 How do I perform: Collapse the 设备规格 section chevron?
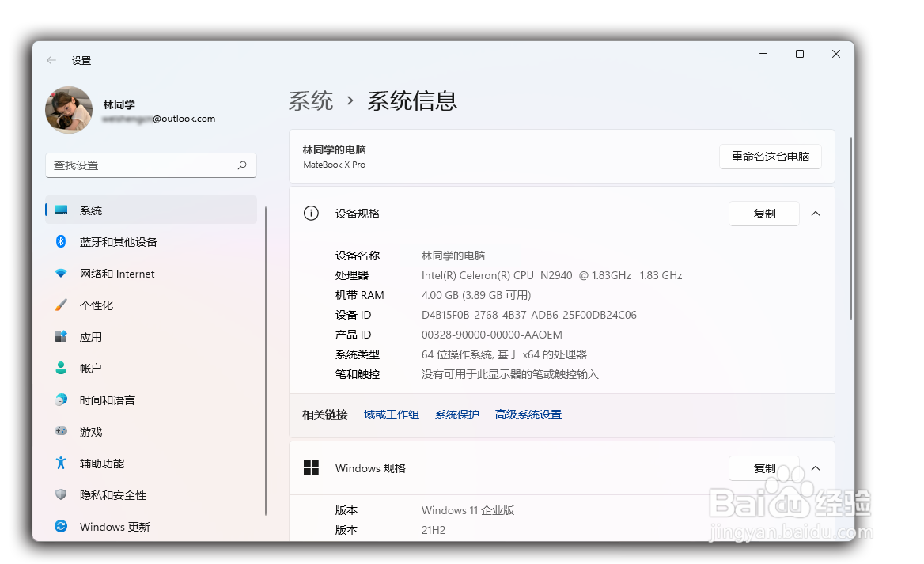click(816, 214)
